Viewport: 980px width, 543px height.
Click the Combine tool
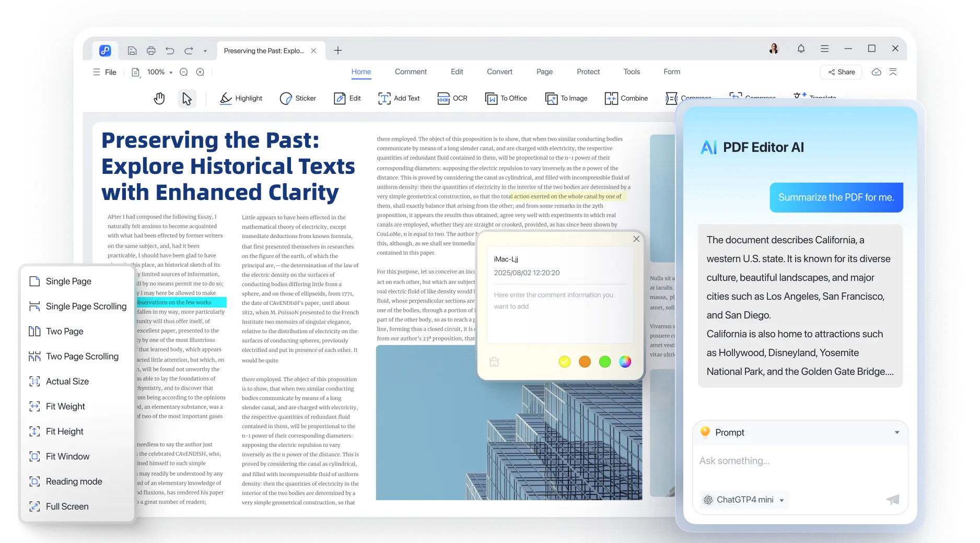[626, 98]
